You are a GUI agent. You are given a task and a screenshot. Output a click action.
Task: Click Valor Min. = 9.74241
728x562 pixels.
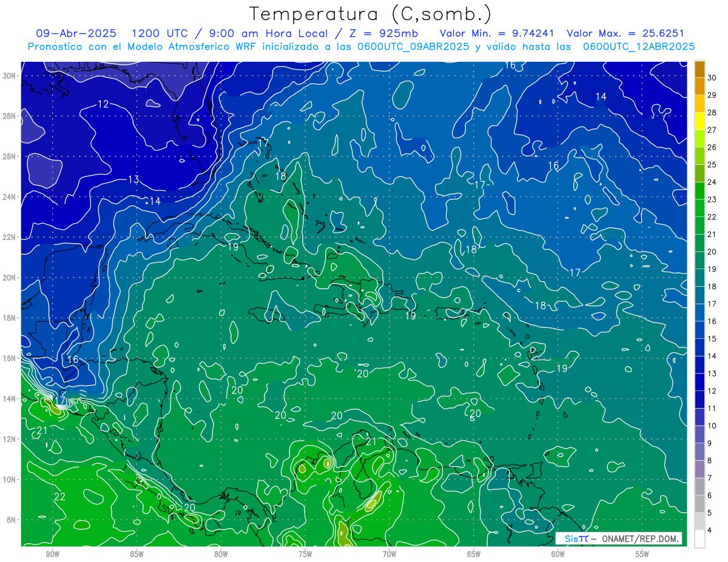(496, 33)
